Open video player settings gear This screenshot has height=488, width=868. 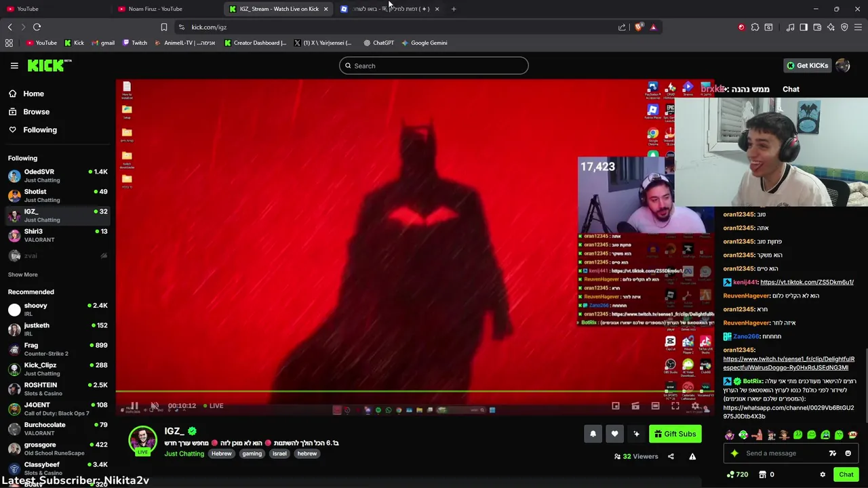coord(695,406)
